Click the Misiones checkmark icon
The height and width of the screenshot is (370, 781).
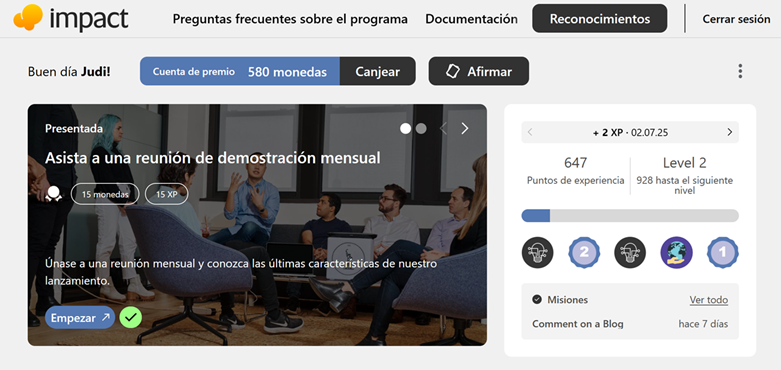point(536,300)
